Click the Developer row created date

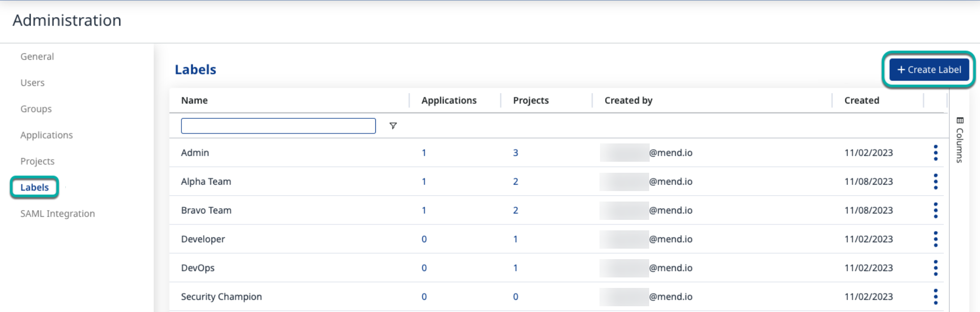click(869, 239)
